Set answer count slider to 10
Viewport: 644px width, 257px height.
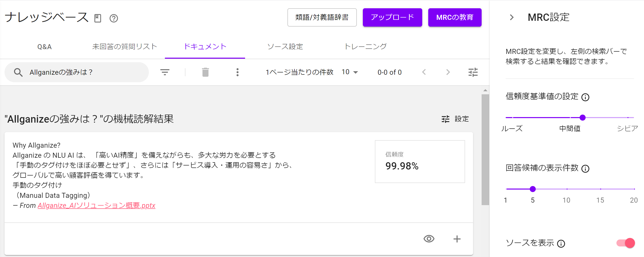tap(567, 189)
